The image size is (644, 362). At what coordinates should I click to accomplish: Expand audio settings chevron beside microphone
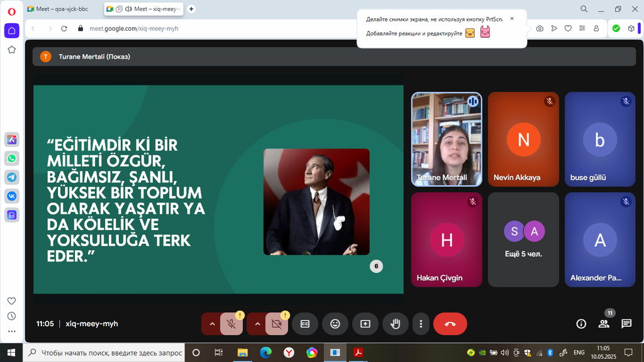click(x=212, y=324)
